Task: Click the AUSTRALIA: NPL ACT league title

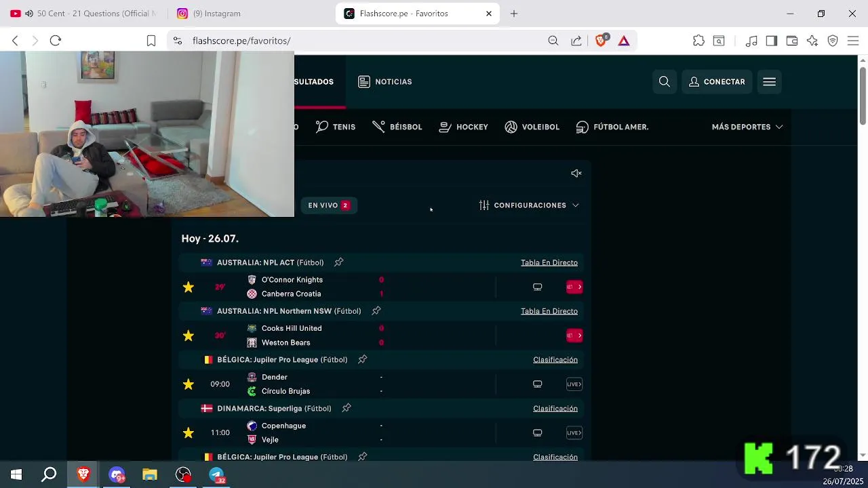Action: pyautogui.click(x=270, y=262)
